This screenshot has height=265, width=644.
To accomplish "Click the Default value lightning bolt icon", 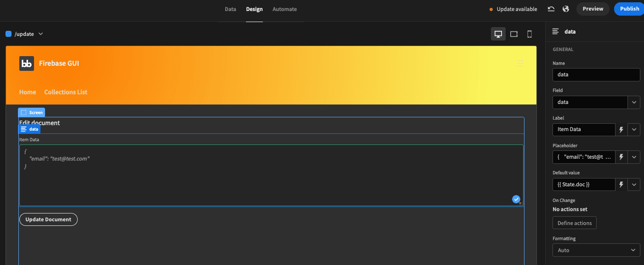I will point(621,184).
